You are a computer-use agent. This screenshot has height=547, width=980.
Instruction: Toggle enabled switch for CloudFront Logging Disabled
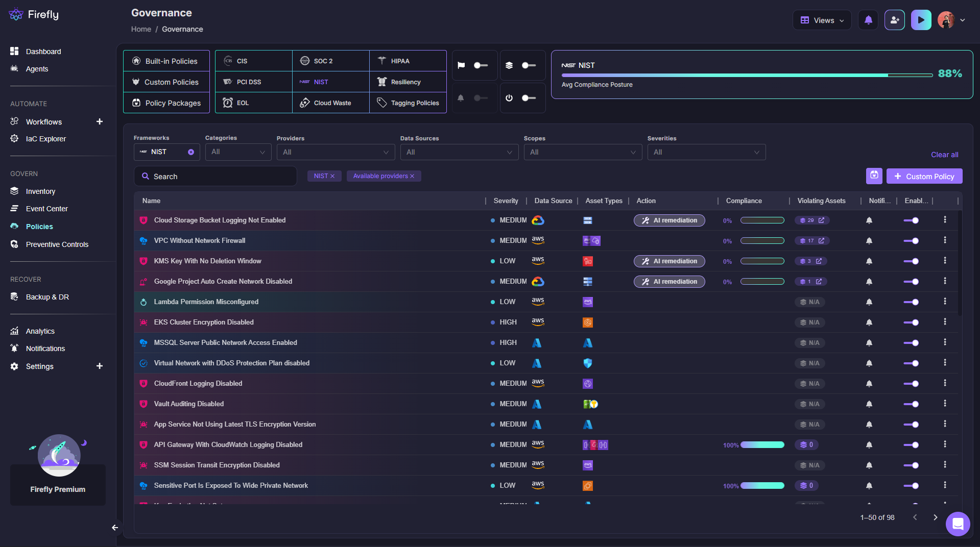(911, 384)
